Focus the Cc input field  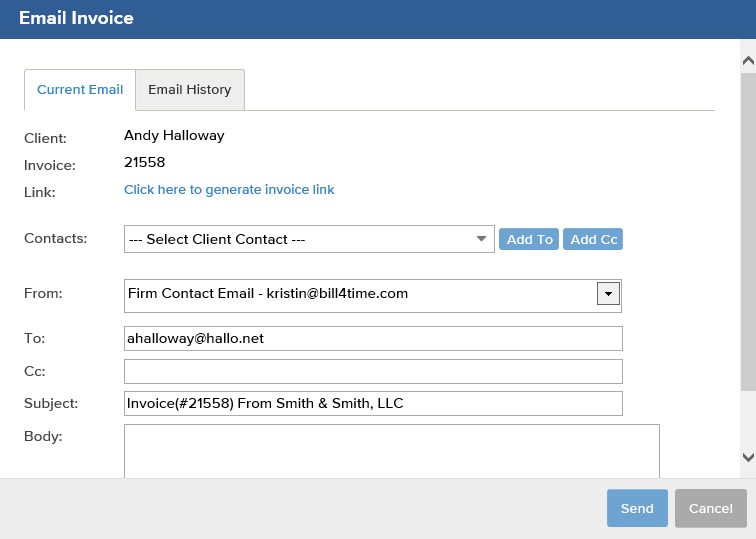click(373, 371)
